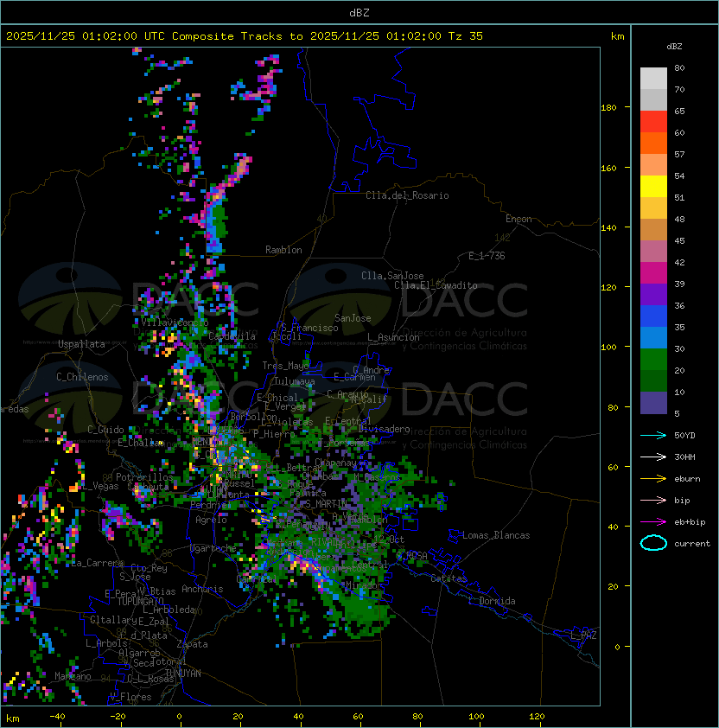Viewport: 719px width, 728px height.
Task: Click the 'Clla.SanJose' label on the map
Action: [392, 276]
